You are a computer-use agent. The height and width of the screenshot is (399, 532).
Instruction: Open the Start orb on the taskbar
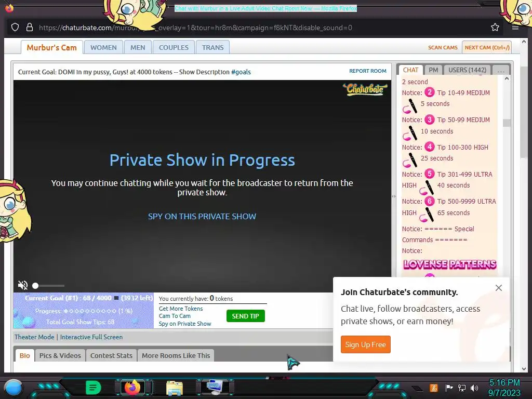pos(14,388)
